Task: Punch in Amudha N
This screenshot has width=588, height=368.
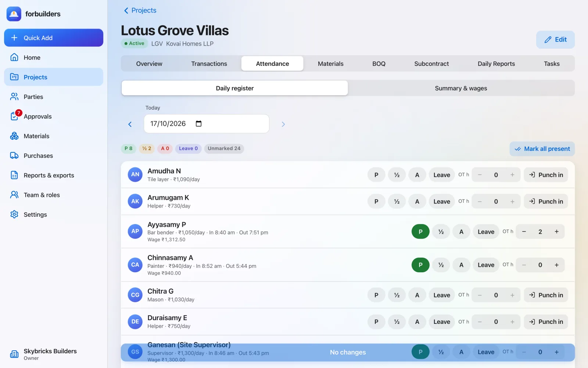Action: [x=546, y=175]
